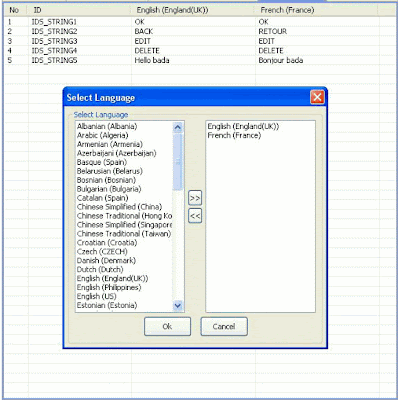Click the >> add language button

point(195,198)
